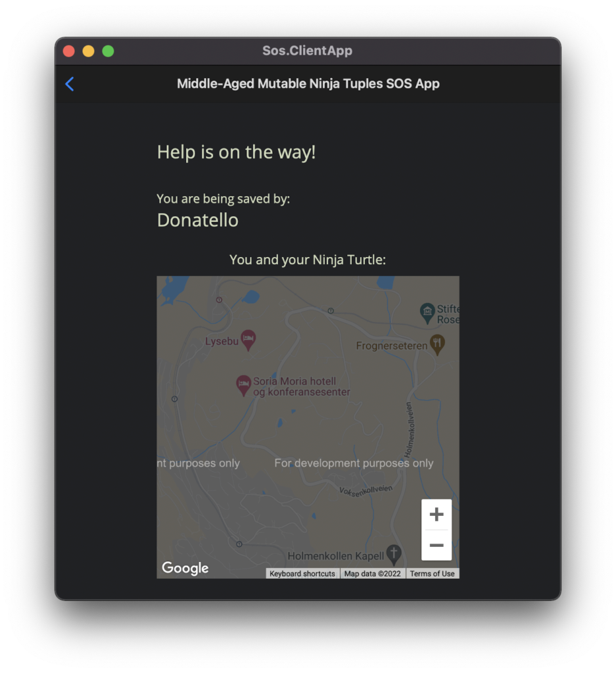Click the 'You and your Ninja Turtle:' caption
Image resolution: width=616 pixels, height=673 pixels.
pyautogui.click(x=308, y=260)
